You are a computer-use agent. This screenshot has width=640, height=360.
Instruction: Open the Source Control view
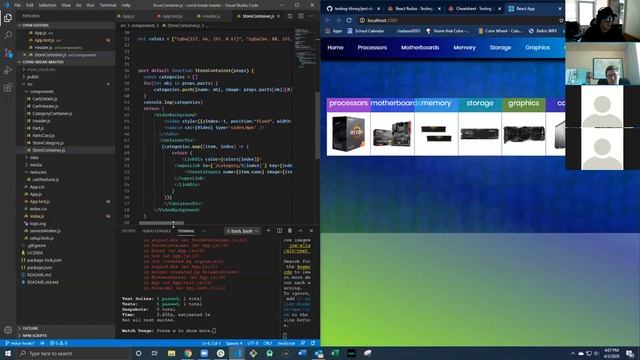click(x=8, y=53)
